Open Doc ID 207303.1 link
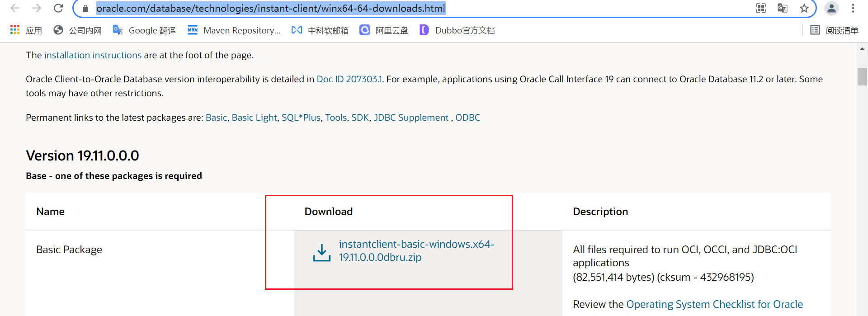Screen dimensions: 868x316 [x=349, y=79]
